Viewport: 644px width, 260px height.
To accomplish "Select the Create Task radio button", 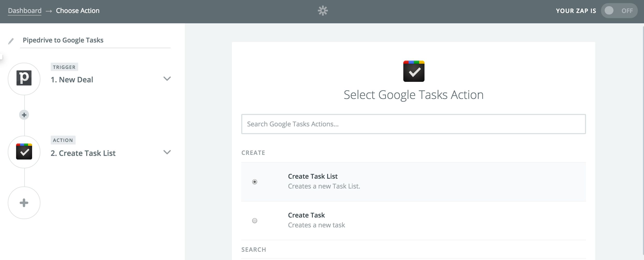I will point(255,221).
